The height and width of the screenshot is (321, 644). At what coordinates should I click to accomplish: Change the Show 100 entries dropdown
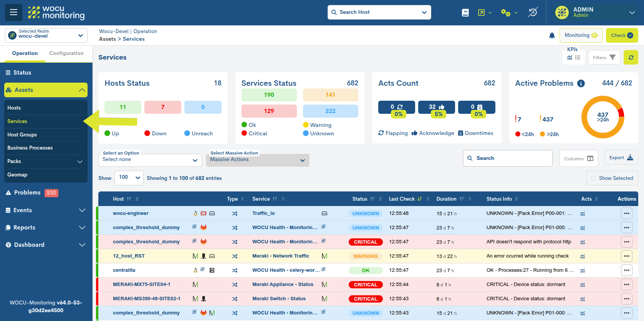[x=129, y=178]
